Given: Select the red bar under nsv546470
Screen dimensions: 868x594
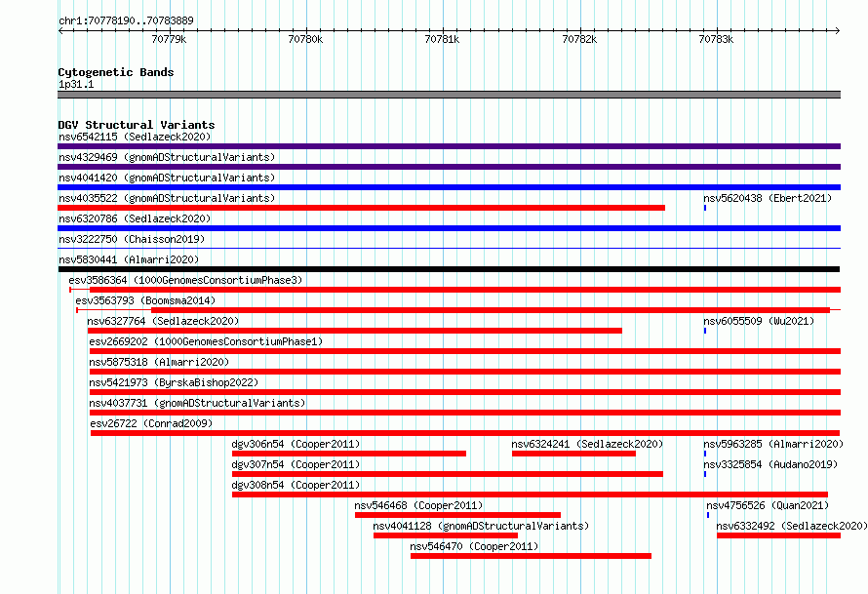Looking at the screenshot, I should (531, 556).
